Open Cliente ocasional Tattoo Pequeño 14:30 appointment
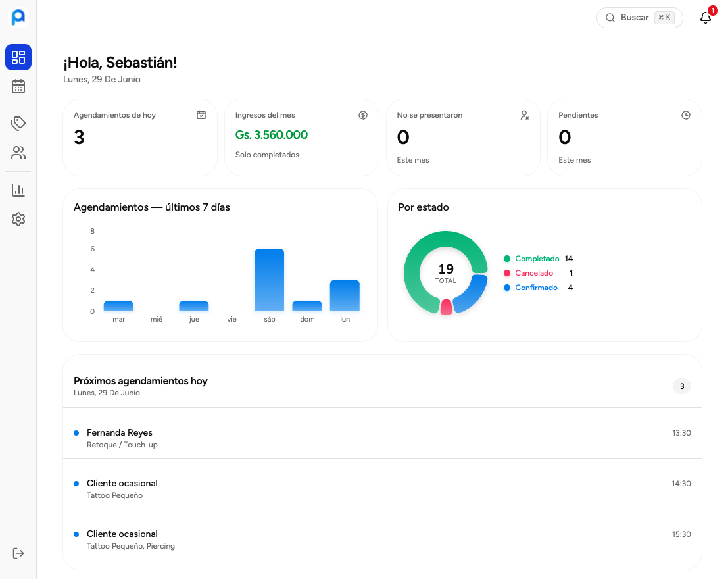This screenshot has width=728, height=579. (x=382, y=484)
